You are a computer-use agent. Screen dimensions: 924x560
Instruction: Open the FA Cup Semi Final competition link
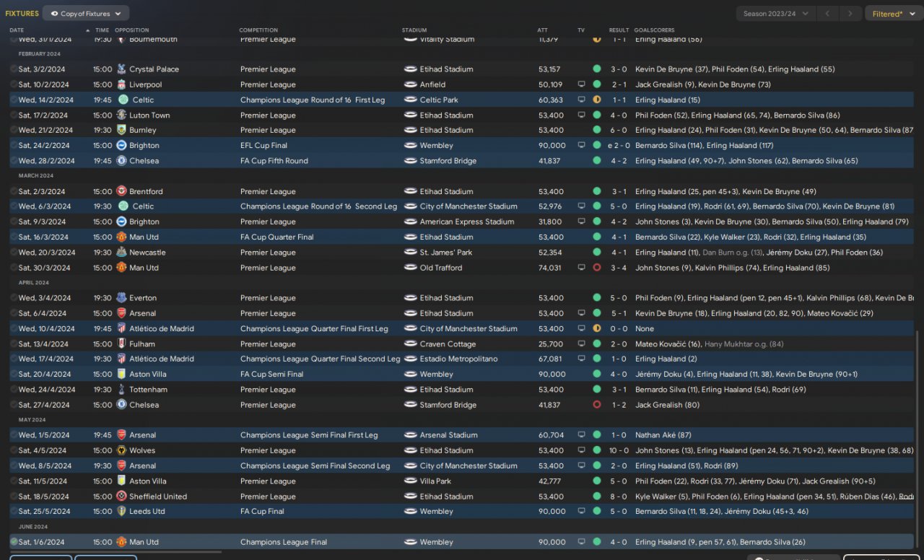[271, 375]
